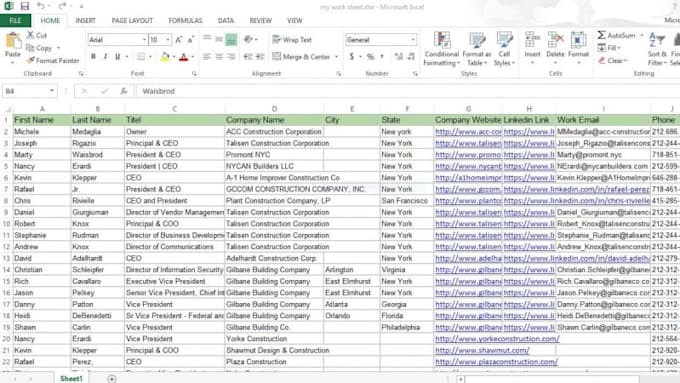Change the text orientation

248,39
